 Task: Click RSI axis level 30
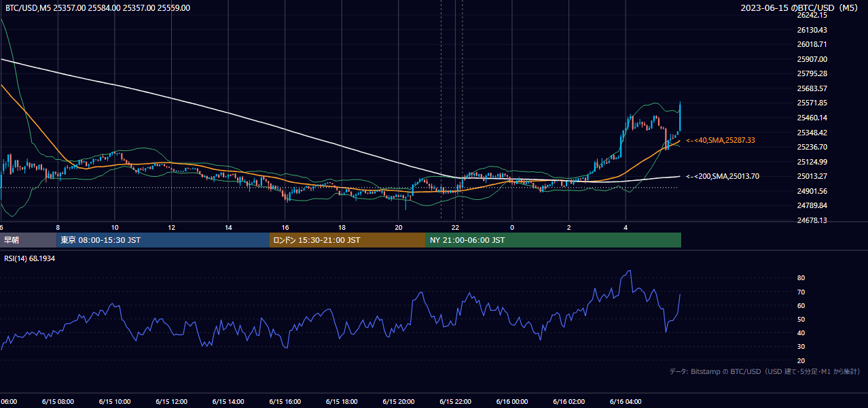801,347
